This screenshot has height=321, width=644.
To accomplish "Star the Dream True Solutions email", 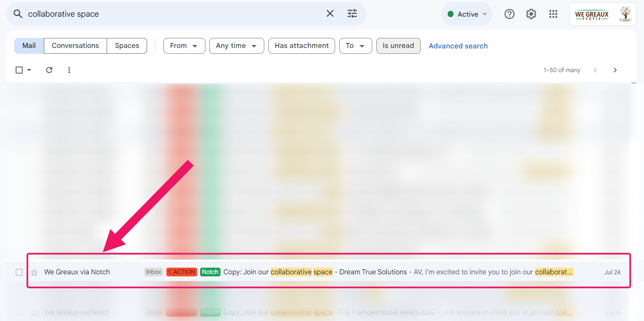I will 34,272.
